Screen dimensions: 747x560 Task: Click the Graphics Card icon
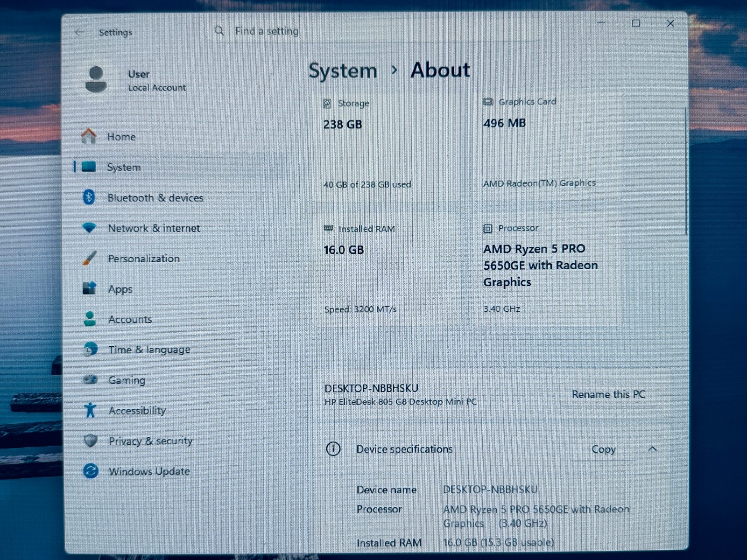(488, 102)
